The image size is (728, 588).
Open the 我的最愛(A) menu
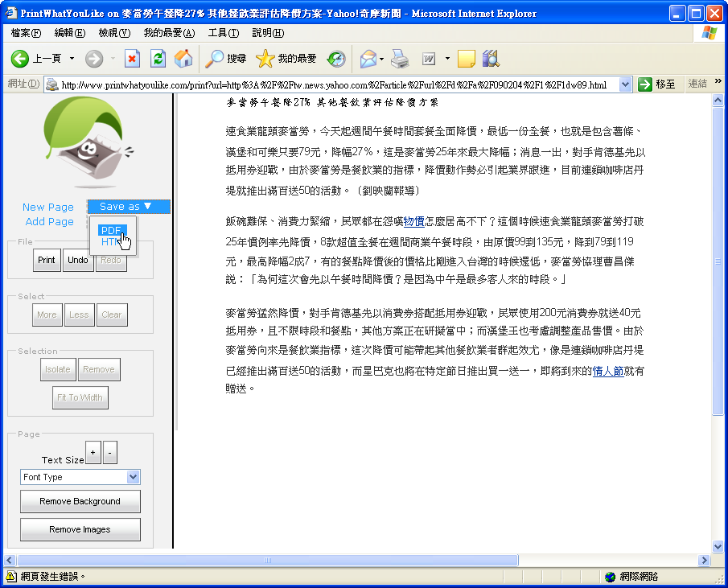(169, 33)
